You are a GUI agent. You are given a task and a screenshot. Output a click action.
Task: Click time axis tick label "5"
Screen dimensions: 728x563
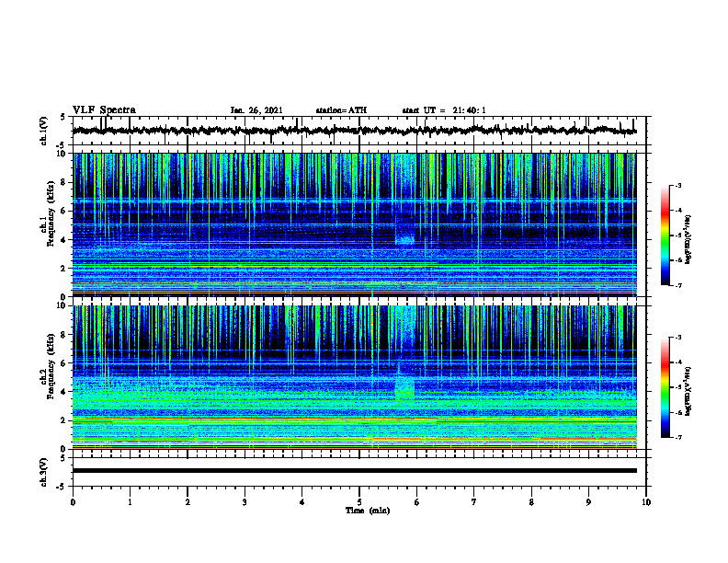tap(359, 502)
